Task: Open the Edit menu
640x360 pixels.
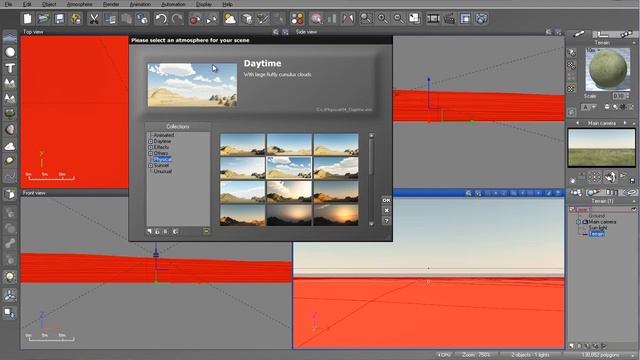Action: tap(27, 4)
